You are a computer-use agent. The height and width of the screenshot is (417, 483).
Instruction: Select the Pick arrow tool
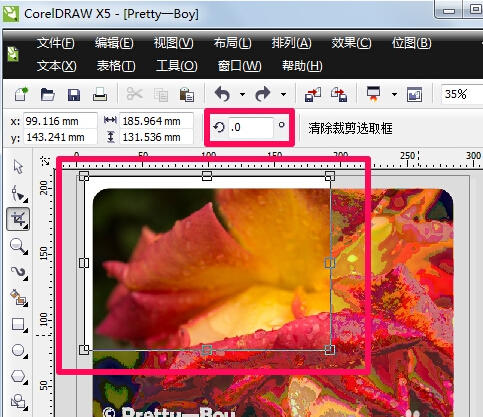pos(18,167)
